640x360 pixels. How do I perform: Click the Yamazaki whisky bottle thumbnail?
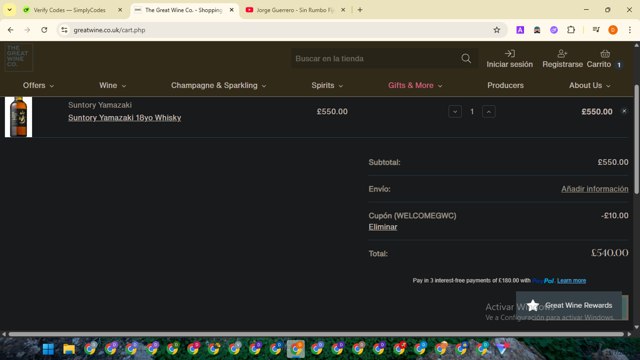pos(18,117)
